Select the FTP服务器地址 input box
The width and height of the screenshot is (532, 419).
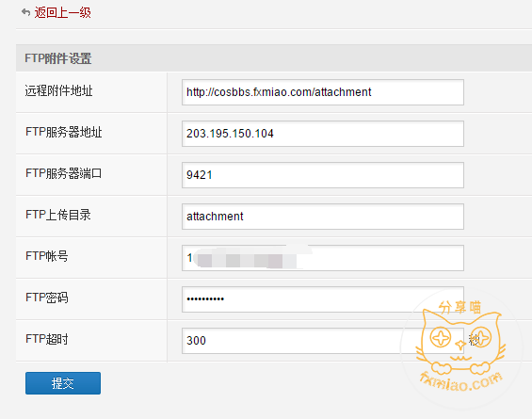(x=323, y=134)
